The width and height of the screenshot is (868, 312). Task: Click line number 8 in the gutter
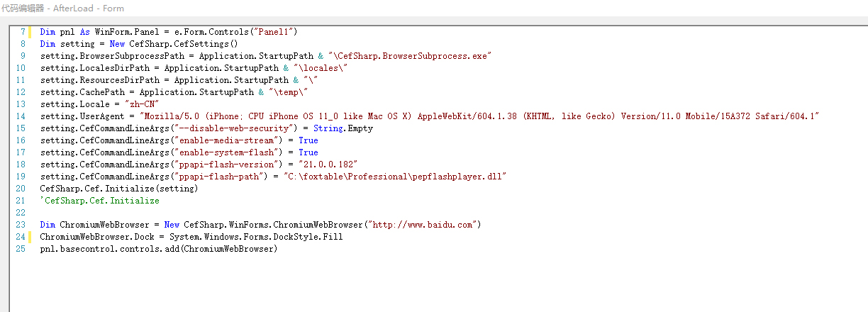23,44
